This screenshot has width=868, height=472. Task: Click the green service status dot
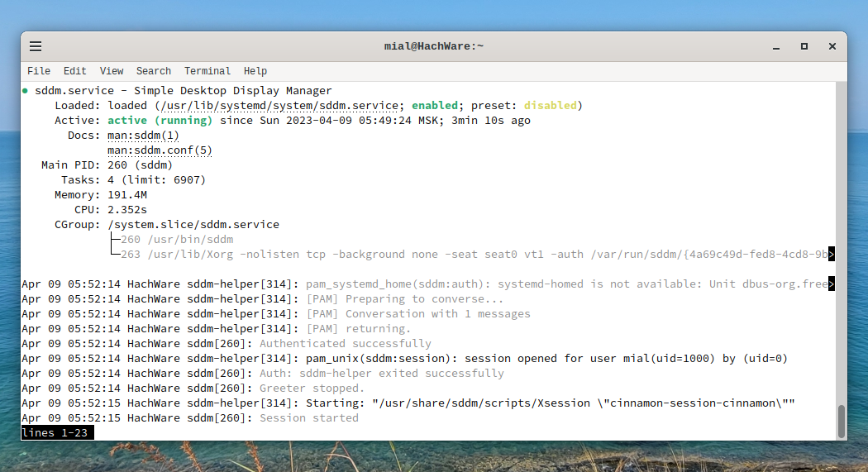[x=25, y=91]
